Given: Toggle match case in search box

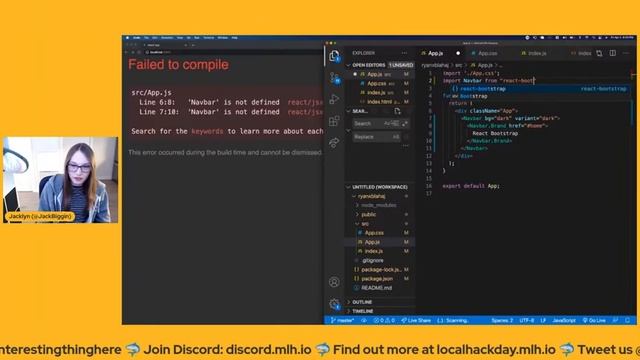Looking at the screenshot, I should pos(387,124).
